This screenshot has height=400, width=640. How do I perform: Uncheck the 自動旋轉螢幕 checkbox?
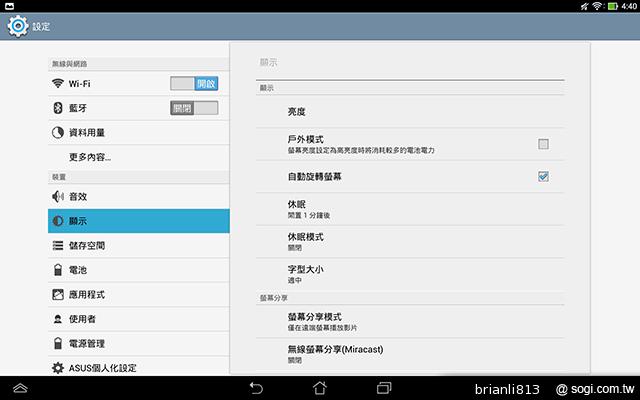543,176
